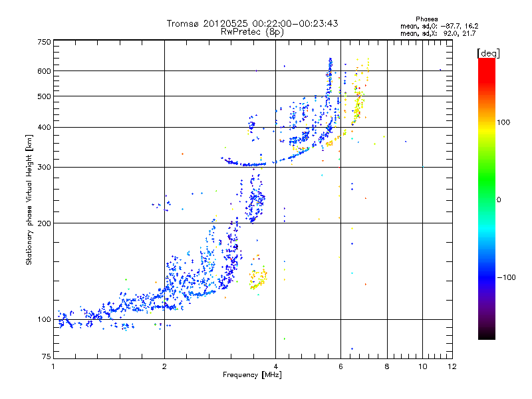Click the x-axis tick label '8'
Image resolution: width=532 pixels, height=399 pixels.
(x=387, y=366)
